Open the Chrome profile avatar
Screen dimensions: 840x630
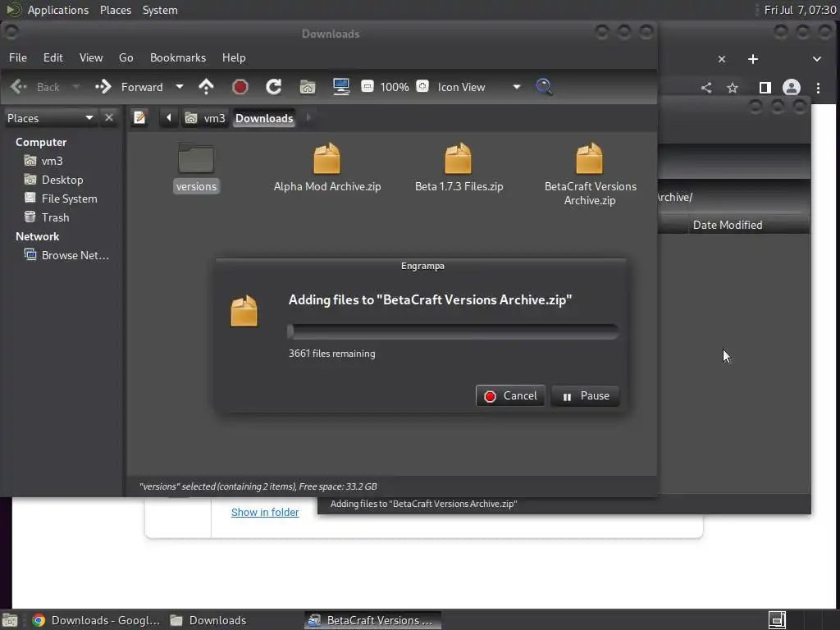tap(792, 87)
